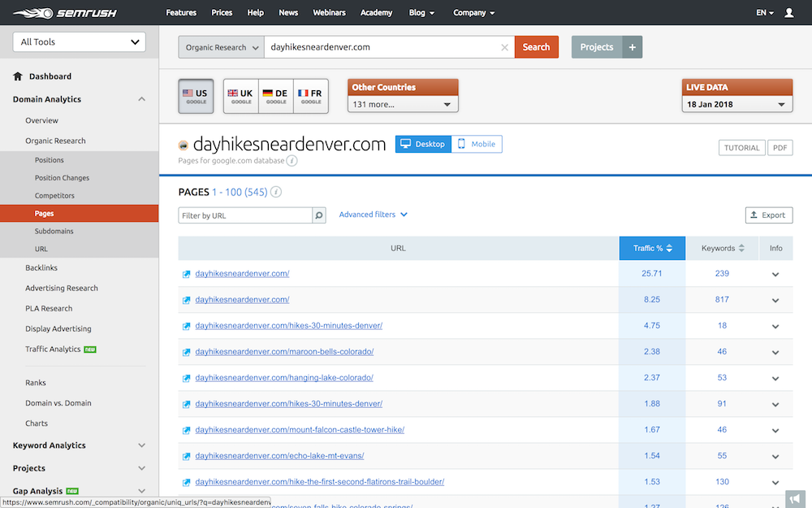Sort by Keywords column
812x508 pixels.
723,248
